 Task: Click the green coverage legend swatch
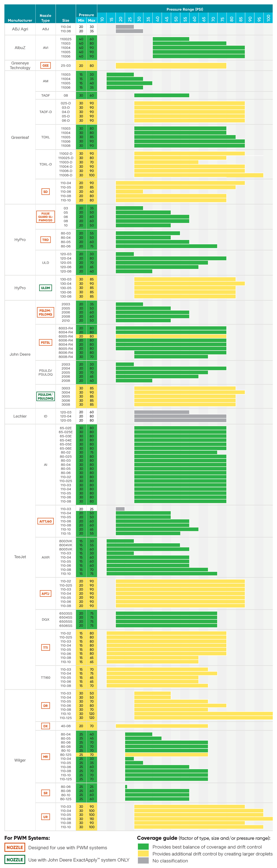tap(143, 847)
